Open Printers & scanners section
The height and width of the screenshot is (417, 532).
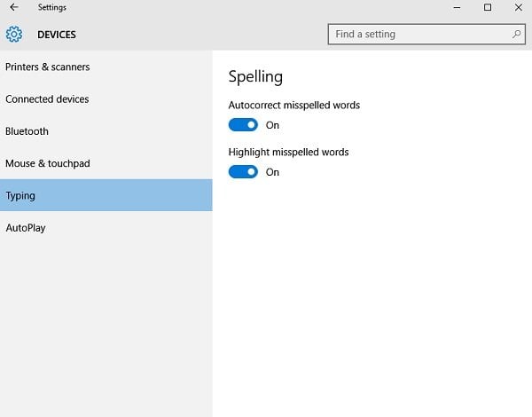tap(106, 67)
